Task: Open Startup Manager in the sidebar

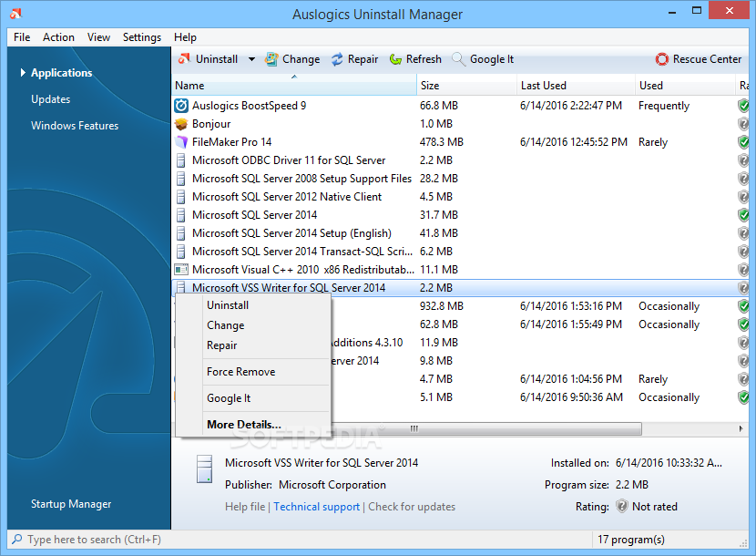Action: coord(71,504)
